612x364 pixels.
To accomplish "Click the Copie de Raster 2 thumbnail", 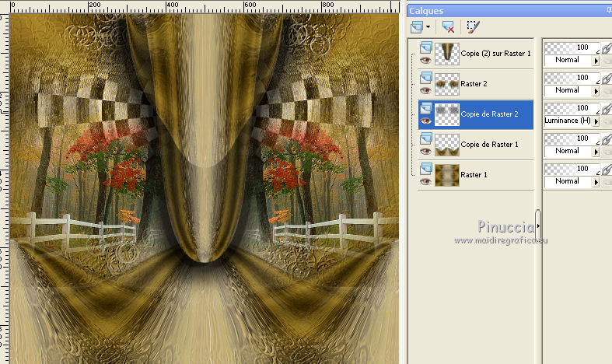I will 447,114.
